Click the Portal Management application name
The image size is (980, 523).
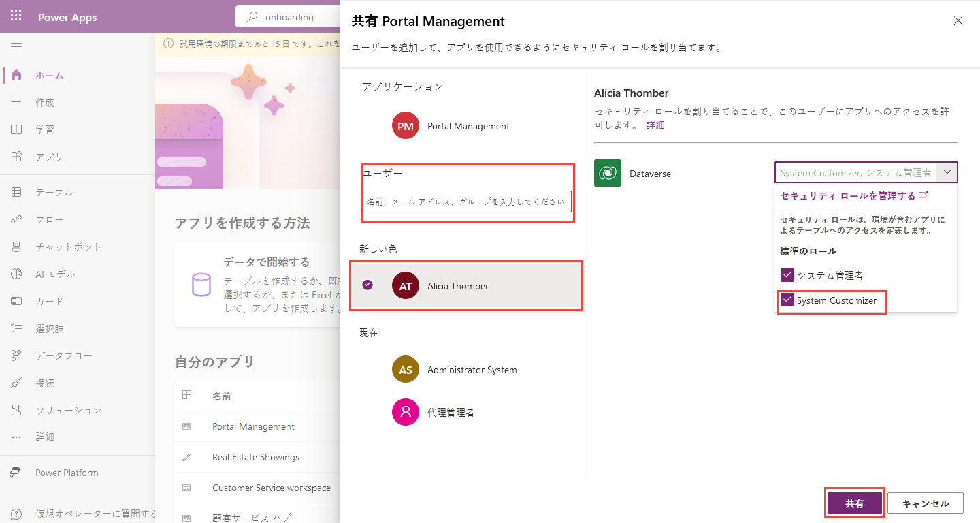point(468,126)
